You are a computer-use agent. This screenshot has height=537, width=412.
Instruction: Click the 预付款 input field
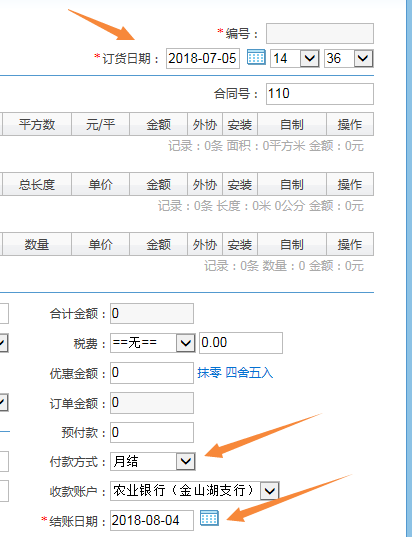tap(152, 432)
